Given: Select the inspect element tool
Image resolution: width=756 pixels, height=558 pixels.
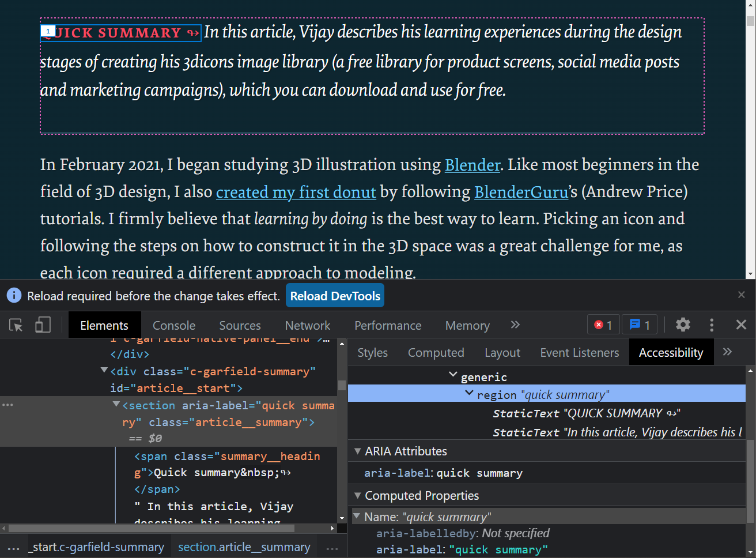Looking at the screenshot, I should [x=16, y=325].
